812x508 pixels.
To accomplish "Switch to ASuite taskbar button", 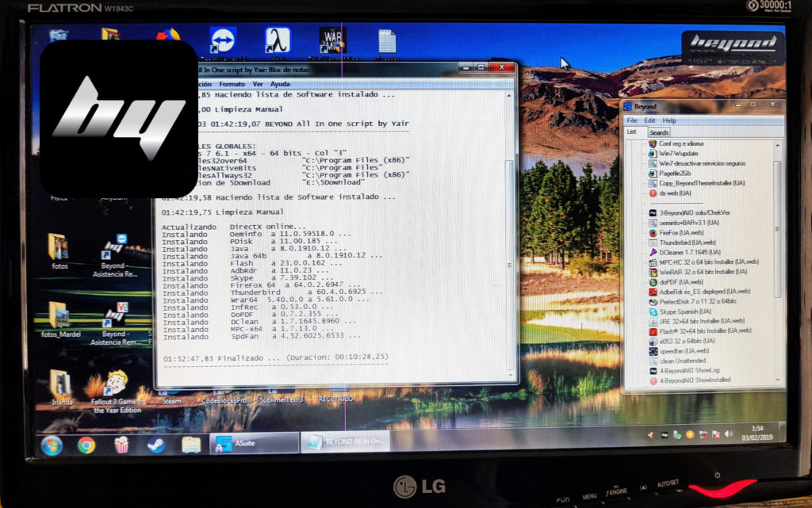I will [254, 443].
